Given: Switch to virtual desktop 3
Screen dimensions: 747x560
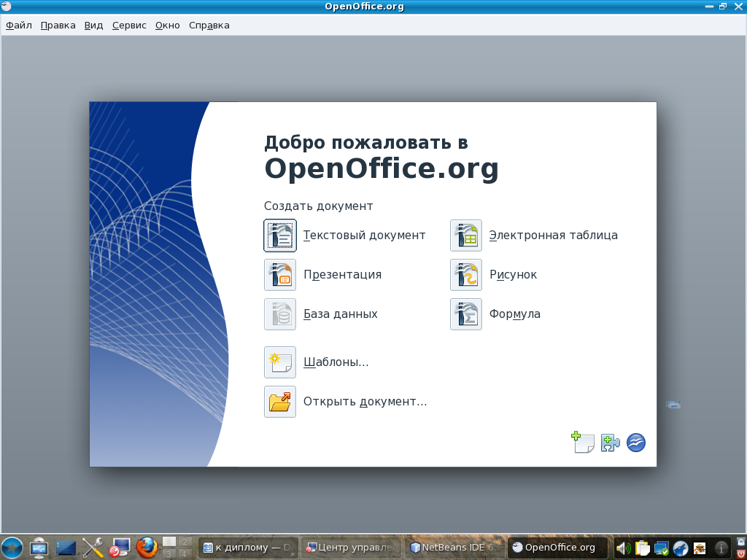Looking at the screenshot, I should click(169, 554).
